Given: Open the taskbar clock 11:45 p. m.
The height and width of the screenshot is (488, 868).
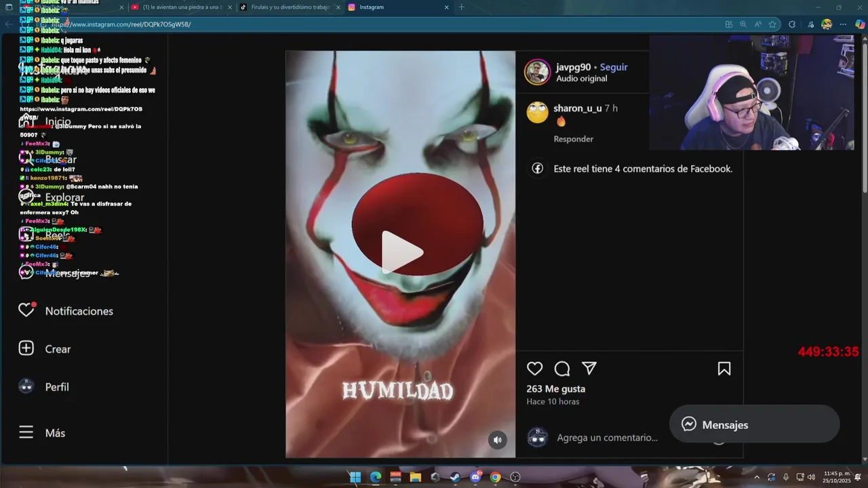Looking at the screenshot, I should coord(836,477).
